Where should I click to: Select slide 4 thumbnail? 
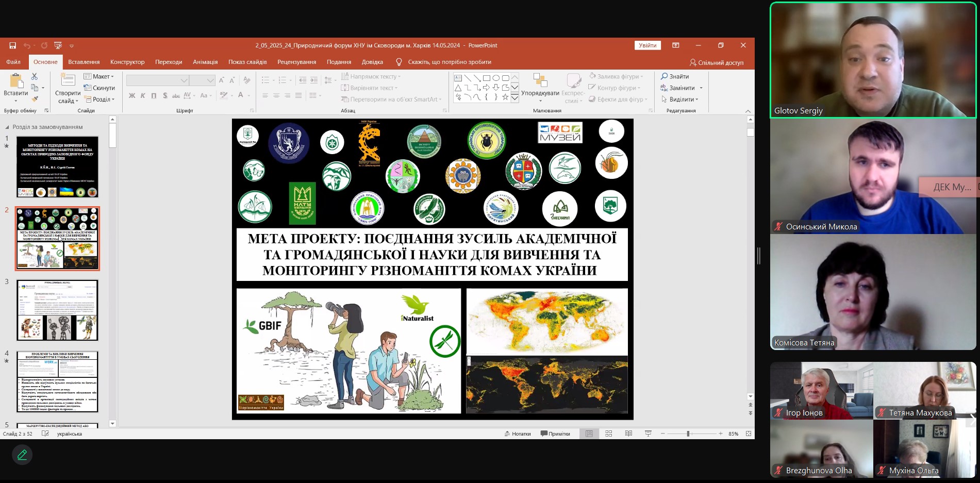(57, 382)
